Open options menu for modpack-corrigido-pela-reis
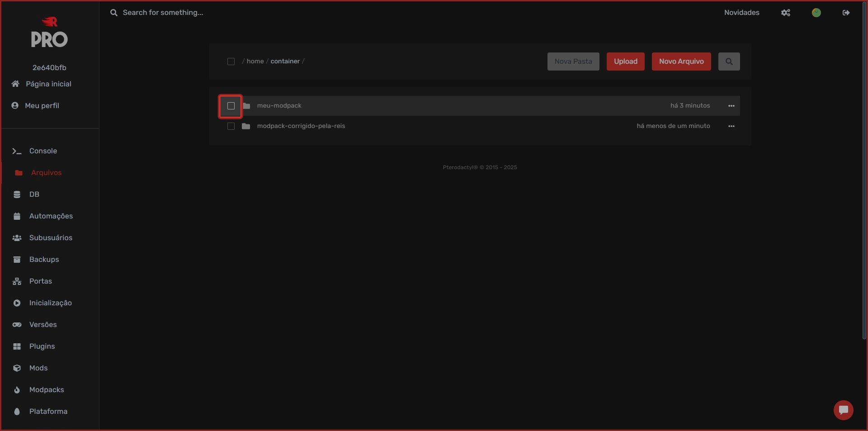The width and height of the screenshot is (868, 431). point(731,126)
